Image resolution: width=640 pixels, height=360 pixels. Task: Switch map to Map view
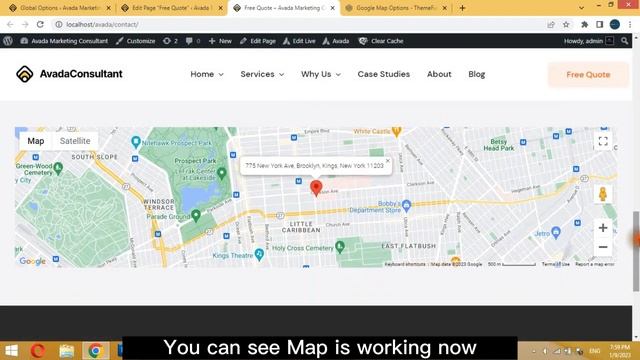coord(36,141)
